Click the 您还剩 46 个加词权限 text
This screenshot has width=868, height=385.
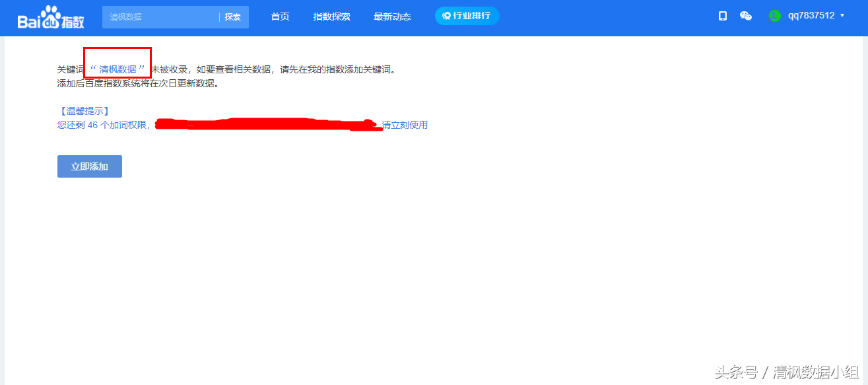coord(104,125)
